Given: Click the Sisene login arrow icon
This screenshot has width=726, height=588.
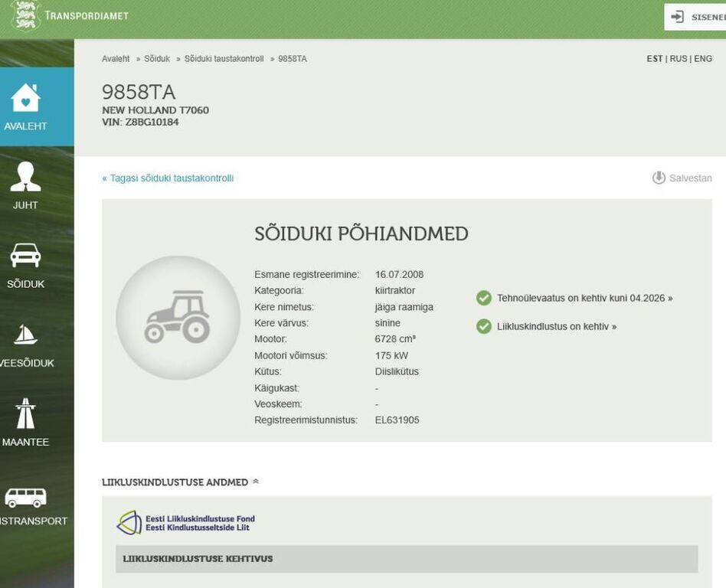Looking at the screenshot, I should pos(678,17).
